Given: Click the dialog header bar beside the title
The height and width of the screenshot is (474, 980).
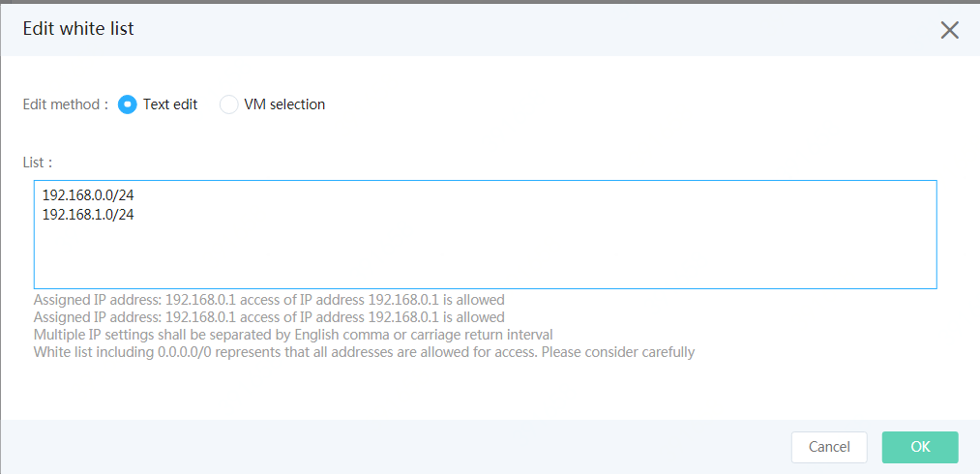Looking at the screenshot, I should pyautogui.click(x=531, y=29).
